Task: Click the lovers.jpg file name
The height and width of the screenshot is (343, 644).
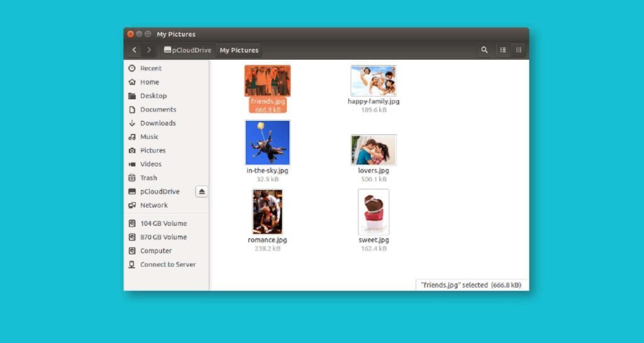Action: click(374, 171)
